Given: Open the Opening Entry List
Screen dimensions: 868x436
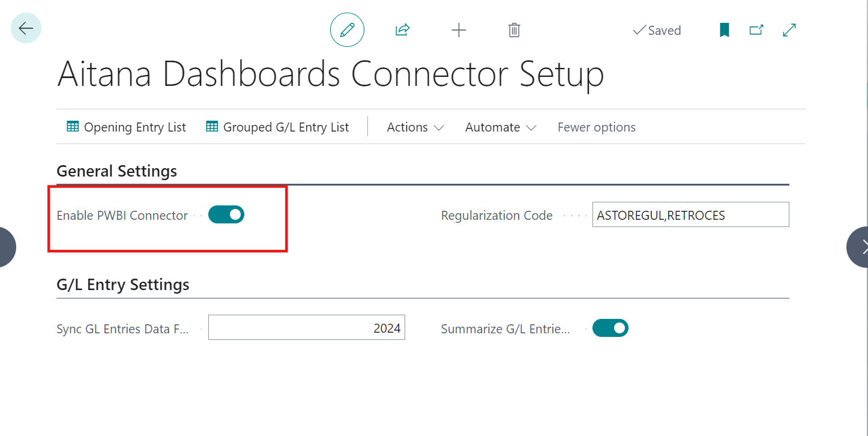Looking at the screenshot, I should click(127, 127).
